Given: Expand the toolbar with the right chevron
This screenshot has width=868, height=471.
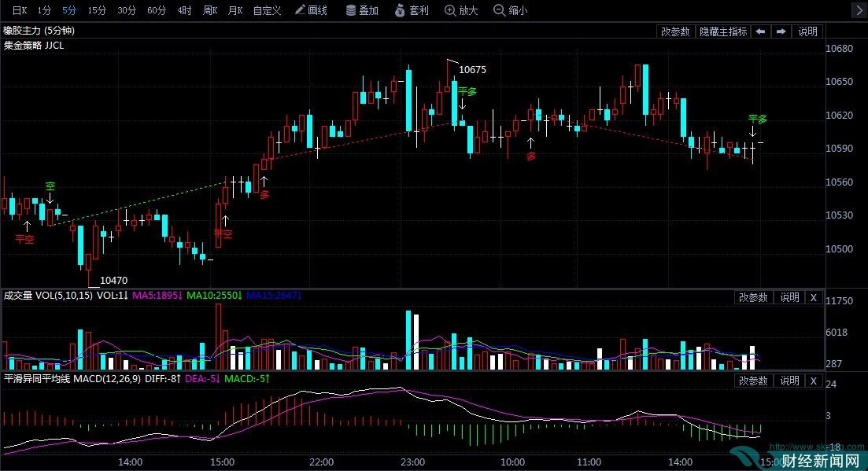Looking at the screenshot, I should coord(860,10).
